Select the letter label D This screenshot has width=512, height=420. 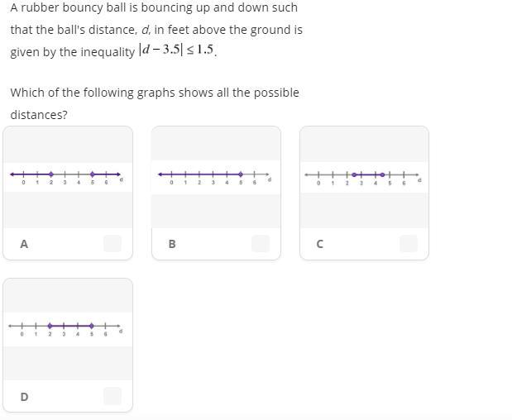(x=24, y=397)
